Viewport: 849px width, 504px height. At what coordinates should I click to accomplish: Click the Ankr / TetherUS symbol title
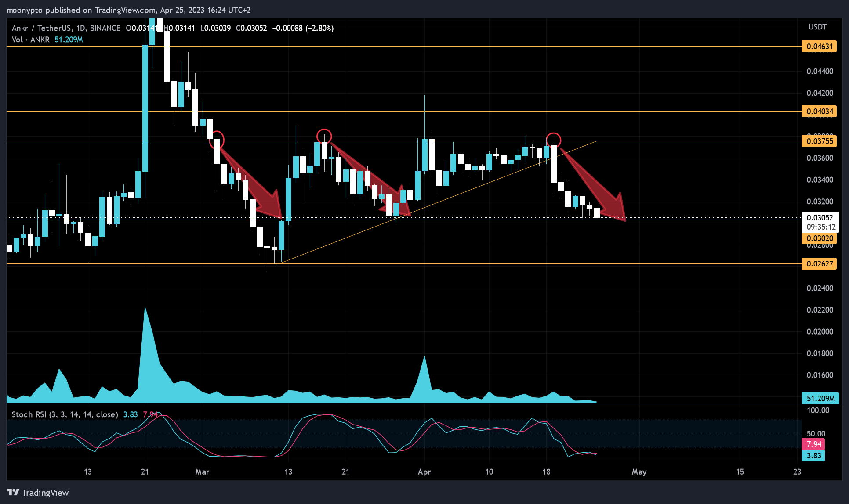click(41, 28)
